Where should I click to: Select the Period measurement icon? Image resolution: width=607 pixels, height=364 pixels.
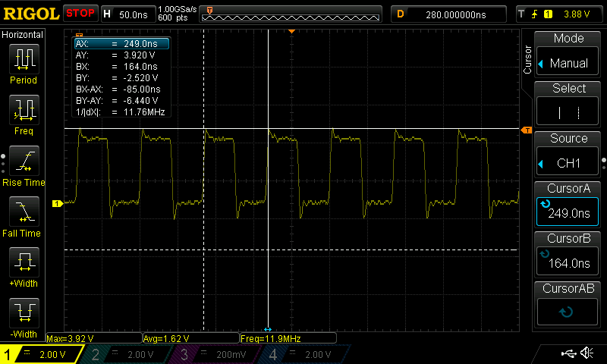tap(24, 59)
